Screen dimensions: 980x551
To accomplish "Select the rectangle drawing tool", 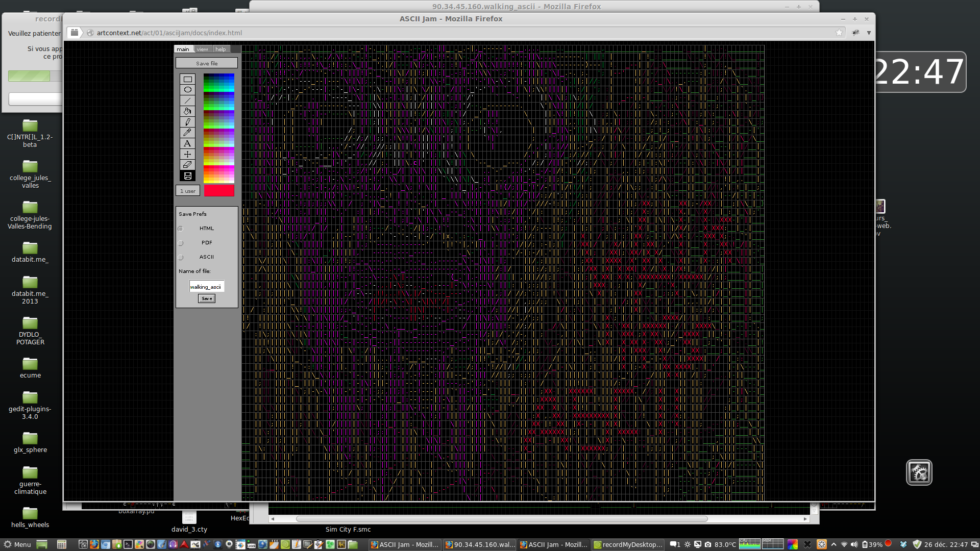I will [187, 79].
